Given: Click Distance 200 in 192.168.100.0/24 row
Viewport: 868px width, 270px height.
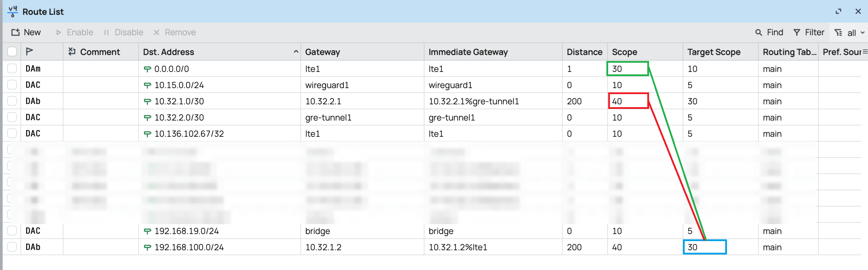Looking at the screenshot, I should (585, 247).
